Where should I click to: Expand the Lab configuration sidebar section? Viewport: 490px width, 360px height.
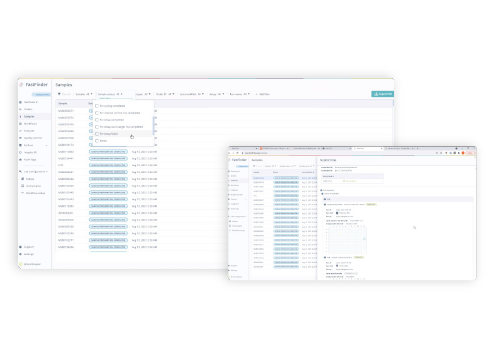click(x=34, y=171)
